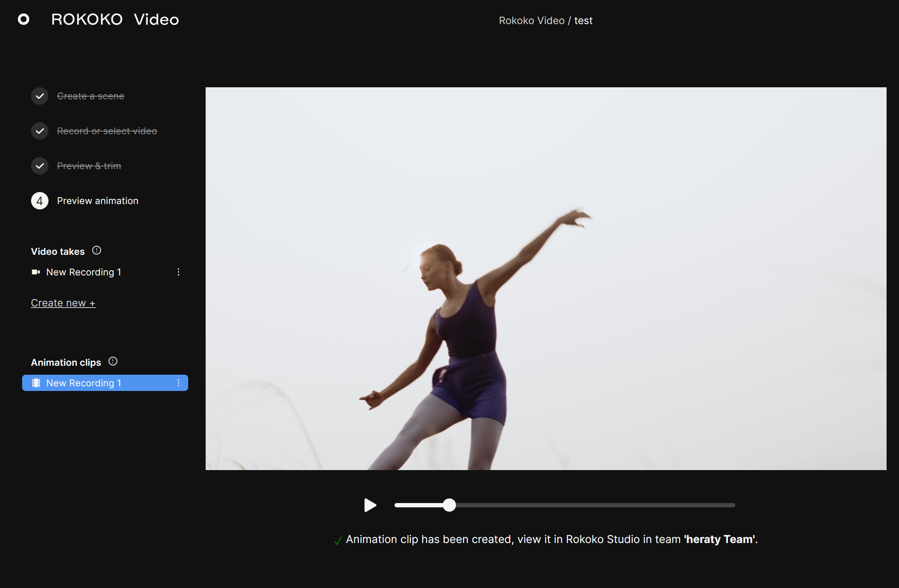Click the step 4 number circle

click(40, 201)
